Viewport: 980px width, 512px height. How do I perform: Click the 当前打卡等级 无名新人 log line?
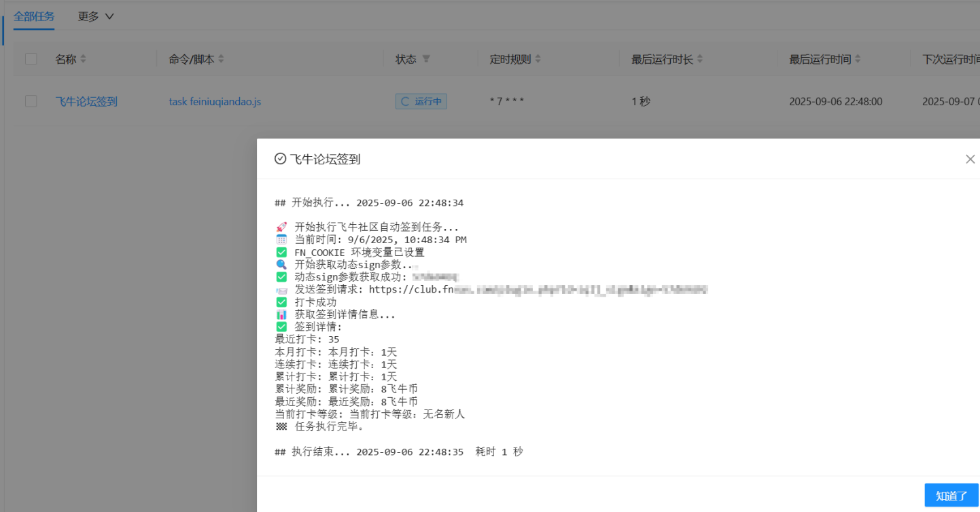click(x=370, y=414)
